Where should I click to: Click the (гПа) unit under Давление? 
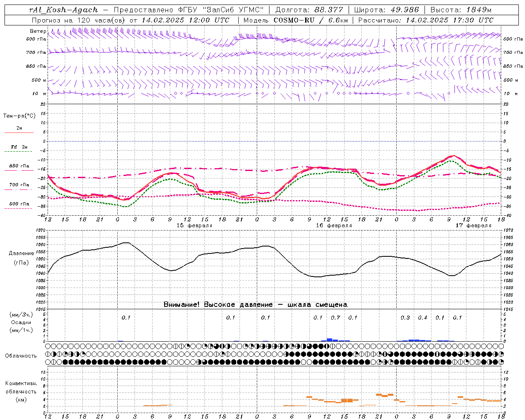pos(21,263)
